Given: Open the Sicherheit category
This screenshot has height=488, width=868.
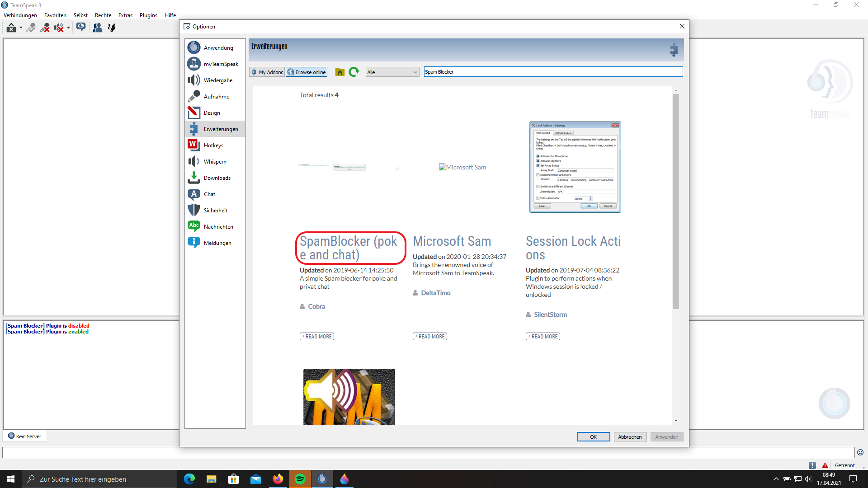Looking at the screenshot, I should [215, 210].
